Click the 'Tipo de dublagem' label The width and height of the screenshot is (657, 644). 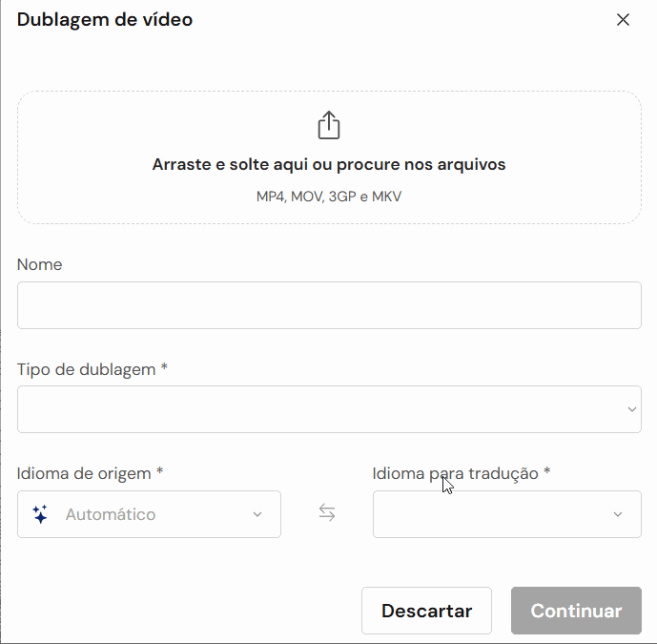(x=92, y=369)
